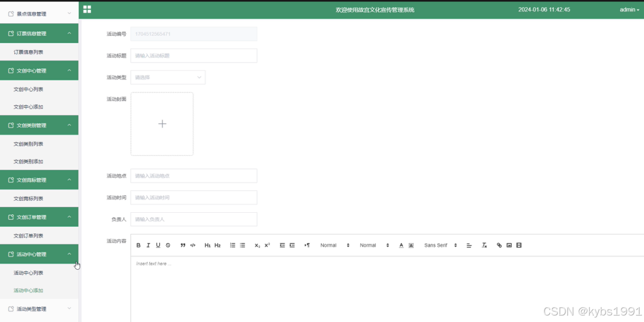Screen dimensions: 644x322
Task: Increase indent in the editor
Action: click(x=292, y=245)
